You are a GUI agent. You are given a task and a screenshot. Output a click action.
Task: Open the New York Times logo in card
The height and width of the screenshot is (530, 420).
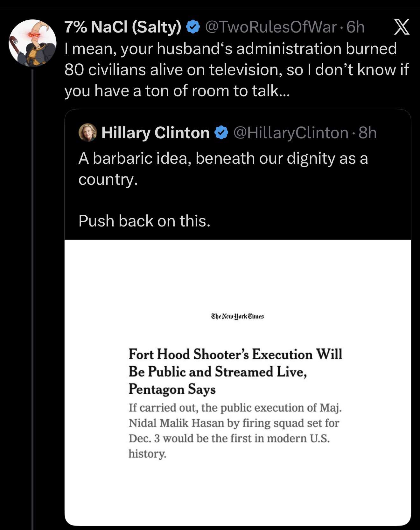click(x=237, y=316)
